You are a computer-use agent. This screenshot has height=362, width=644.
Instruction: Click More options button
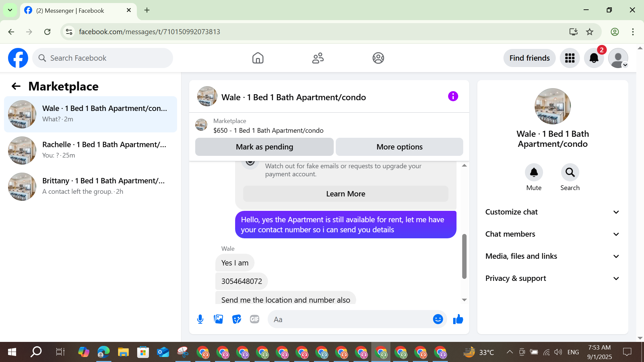click(399, 147)
